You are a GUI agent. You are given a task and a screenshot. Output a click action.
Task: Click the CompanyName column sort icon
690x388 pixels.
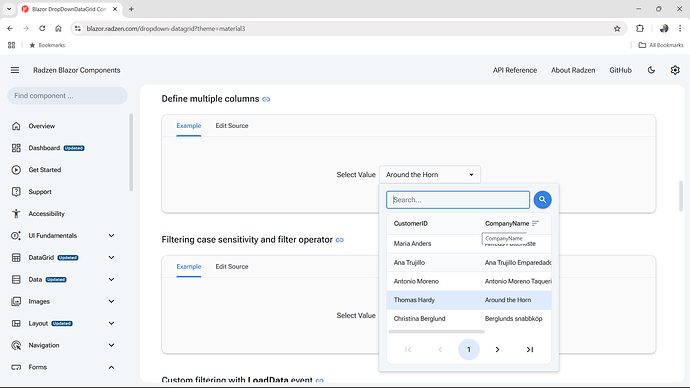[535, 223]
